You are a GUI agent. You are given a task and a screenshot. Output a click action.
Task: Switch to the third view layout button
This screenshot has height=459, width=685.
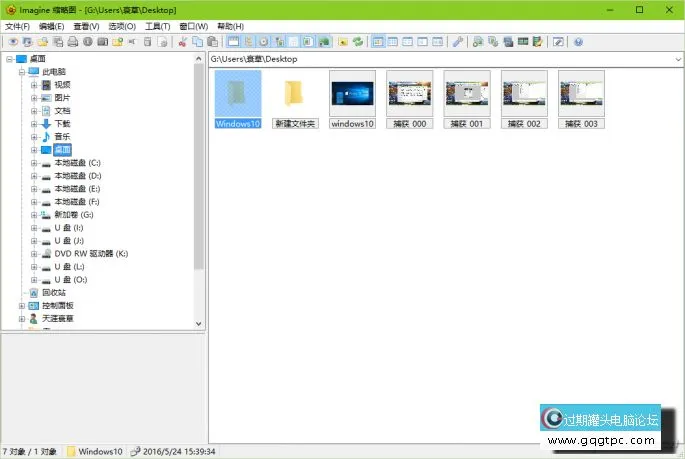coord(408,42)
